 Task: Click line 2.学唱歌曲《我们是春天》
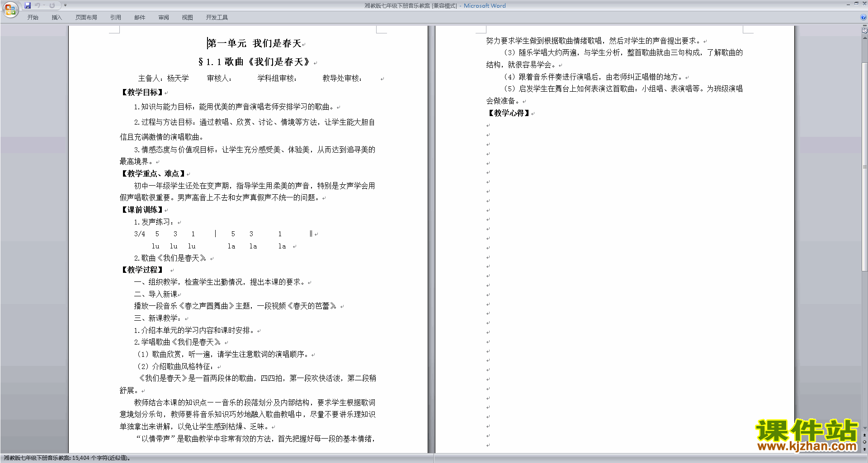pyautogui.click(x=178, y=342)
